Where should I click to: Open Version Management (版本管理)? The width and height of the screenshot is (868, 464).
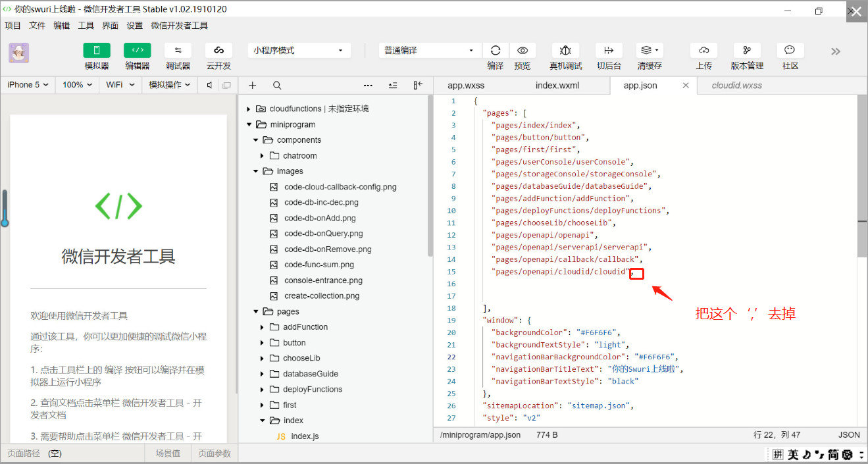coord(747,51)
